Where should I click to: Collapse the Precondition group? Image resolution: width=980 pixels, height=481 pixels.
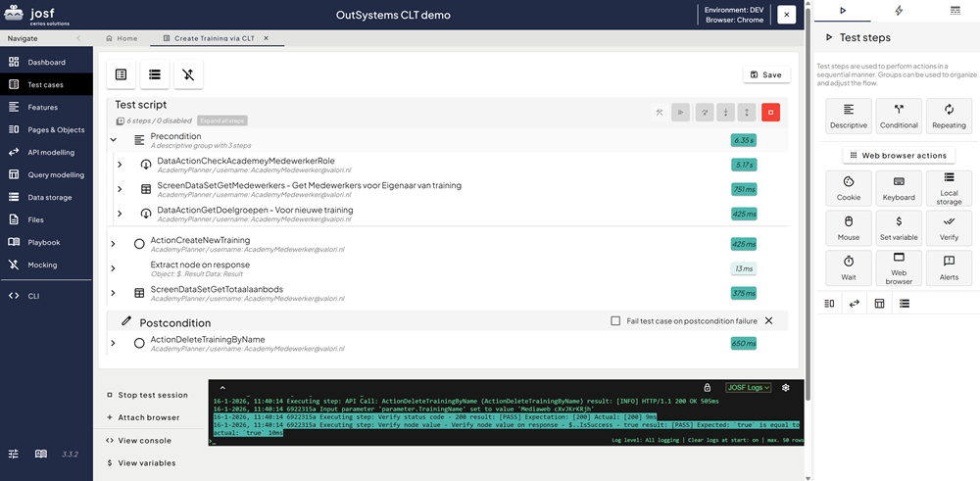point(114,140)
